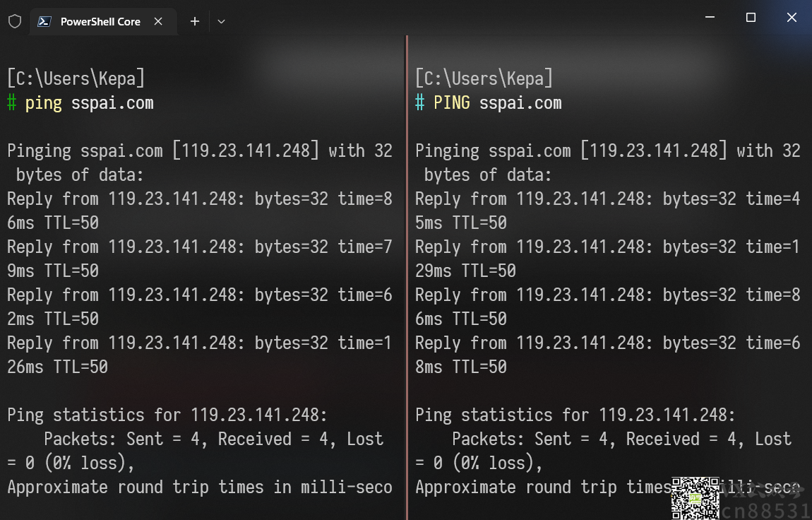Close the PowerShell Core tab

(158, 21)
